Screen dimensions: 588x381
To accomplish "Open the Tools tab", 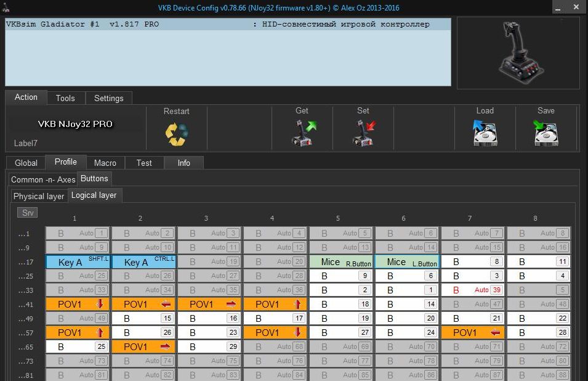I will coord(66,99).
